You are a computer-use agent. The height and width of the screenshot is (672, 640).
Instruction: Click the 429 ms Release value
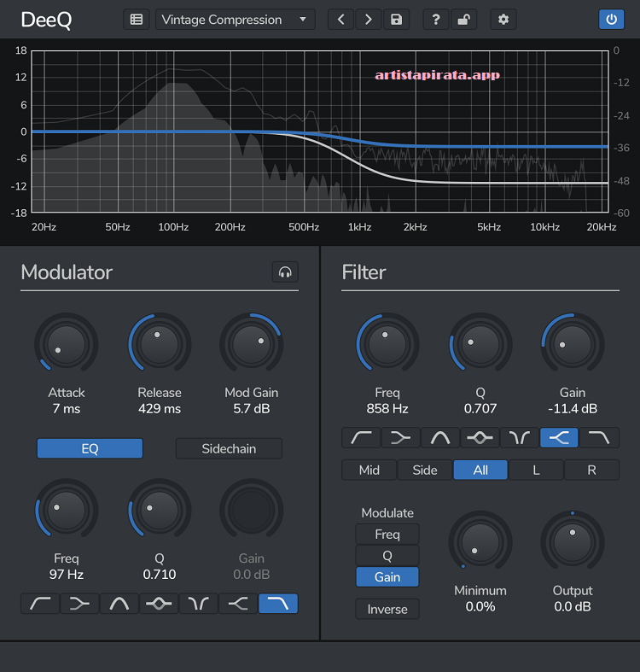coord(160,408)
